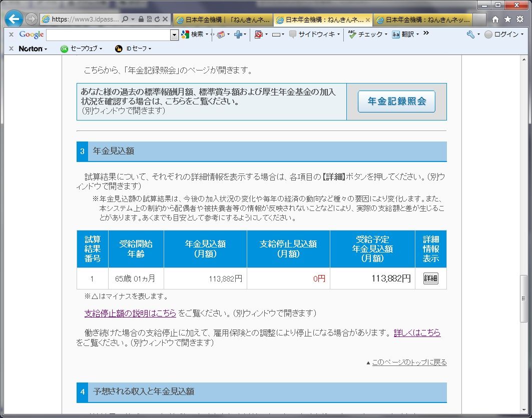Click the autofill field icon on Google toolbar
This screenshot has height=418, width=532.
276,34
